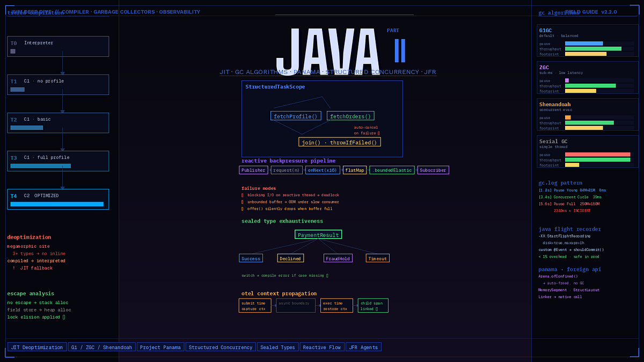Click the Shenandoah throughput bar
The width and height of the screenshot is (644, 362).
pyautogui.click(x=589, y=123)
